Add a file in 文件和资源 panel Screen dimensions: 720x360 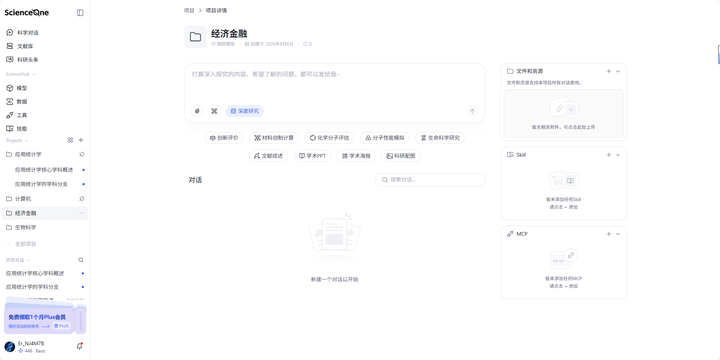coord(609,71)
